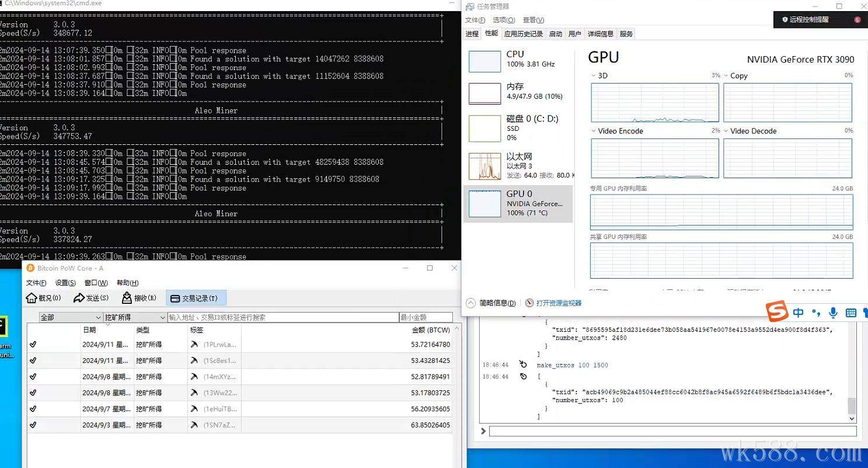Open the 接收 receive page in Bitcoin PoW Core

point(139,298)
